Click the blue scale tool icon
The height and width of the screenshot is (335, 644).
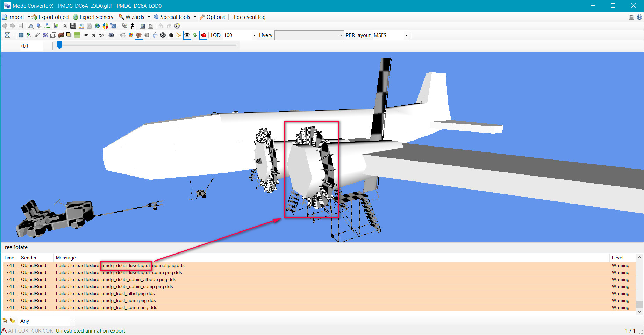point(113,26)
